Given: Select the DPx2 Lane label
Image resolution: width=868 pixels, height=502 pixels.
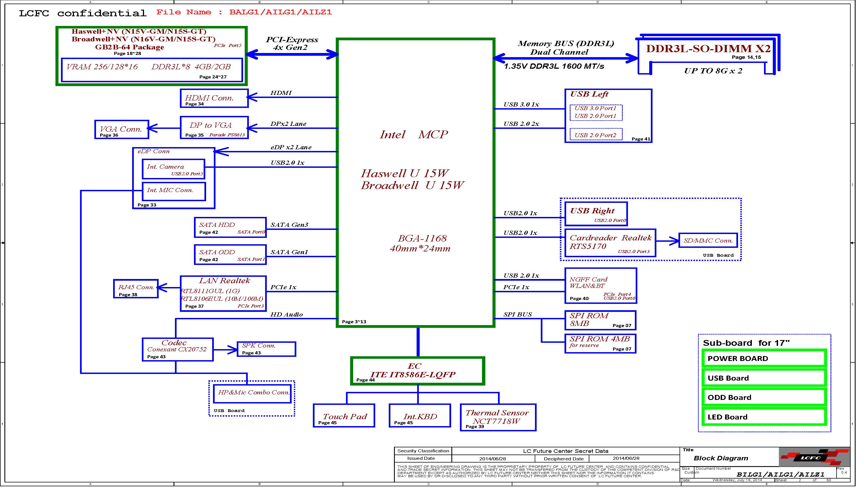Looking at the screenshot, I should point(288,124).
